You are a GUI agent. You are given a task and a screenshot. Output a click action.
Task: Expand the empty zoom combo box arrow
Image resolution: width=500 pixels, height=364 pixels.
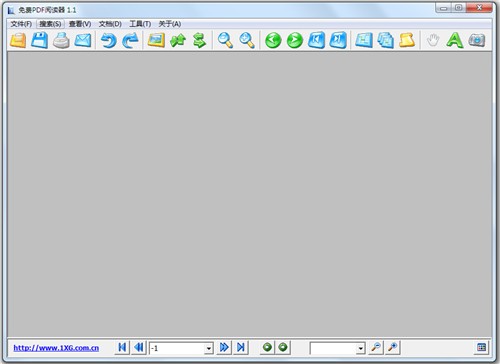tap(360, 349)
